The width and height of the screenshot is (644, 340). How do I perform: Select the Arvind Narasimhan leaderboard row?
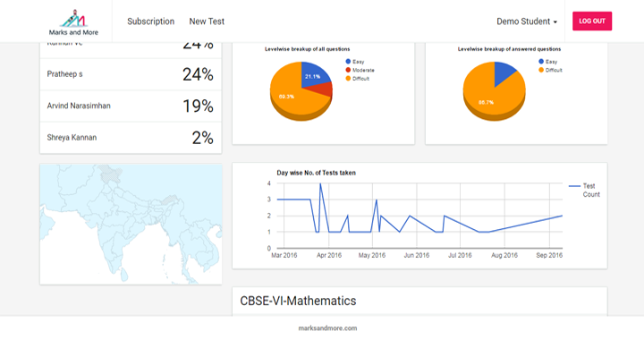(x=131, y=106)
